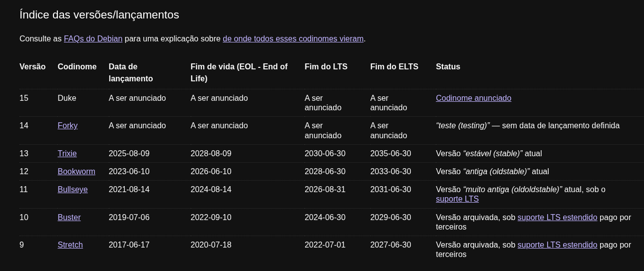Open 'suporte LTS estendido' link in Buster row
The height and width of the screenshot is (271, 644).
pos(557,218)
